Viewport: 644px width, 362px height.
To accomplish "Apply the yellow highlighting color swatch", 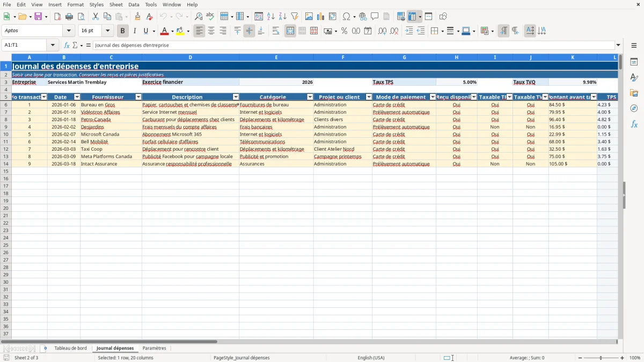I will tap(180, 31).
